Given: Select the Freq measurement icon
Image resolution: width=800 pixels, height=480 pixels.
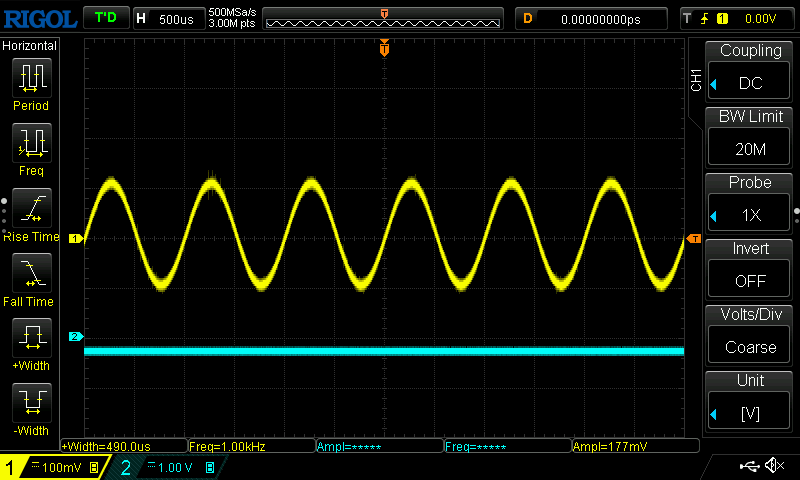Looking at the screenshot, I should tap(32, 143).
